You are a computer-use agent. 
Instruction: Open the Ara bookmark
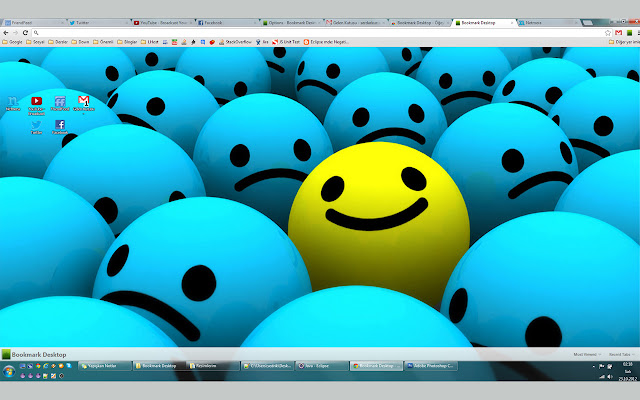(262, 42)
